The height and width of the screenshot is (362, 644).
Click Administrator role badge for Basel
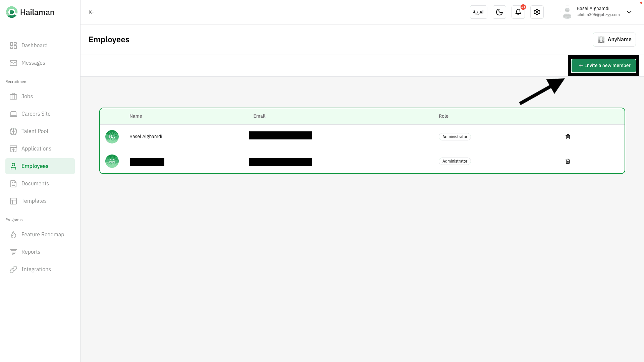[x=454, y=137]
